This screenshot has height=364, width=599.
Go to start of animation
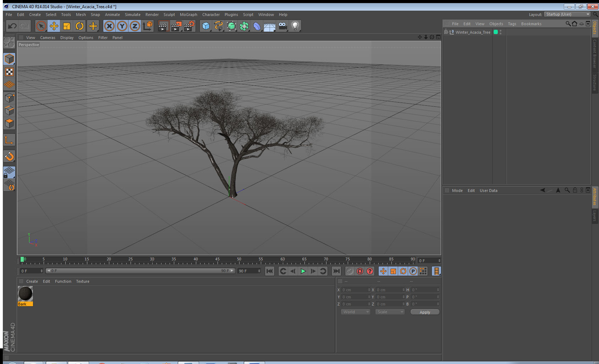click(270, 271)
